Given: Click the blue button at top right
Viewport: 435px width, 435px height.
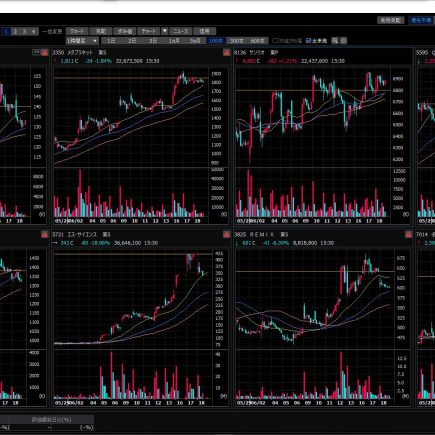Looking at the screenshot, I should pos(421,20).
